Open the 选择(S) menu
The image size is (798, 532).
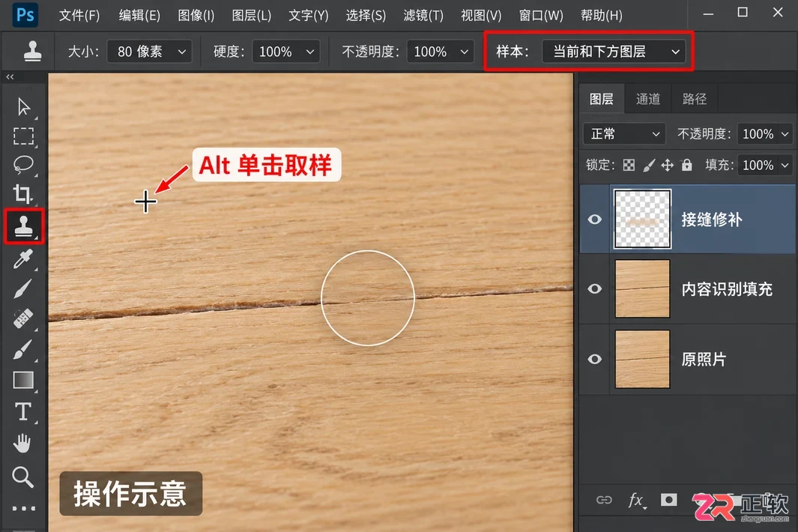[x=366, y=15]
